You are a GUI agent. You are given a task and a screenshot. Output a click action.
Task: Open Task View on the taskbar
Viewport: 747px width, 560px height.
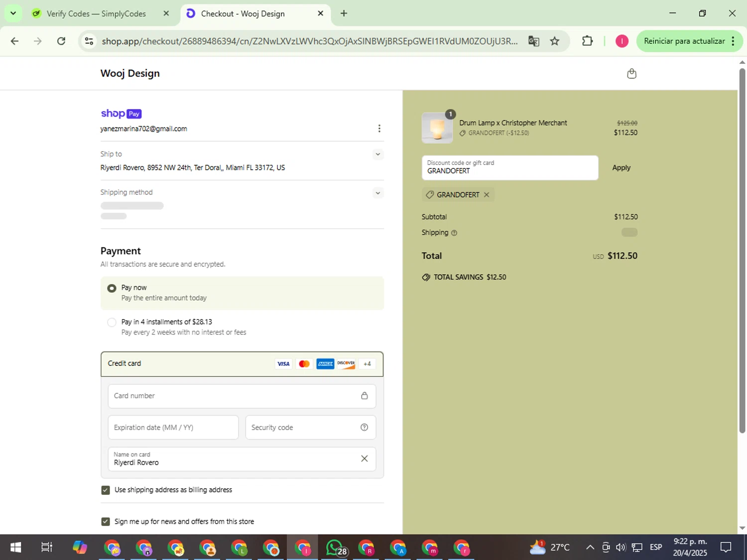pyautogui.click(x=47, y=548)
